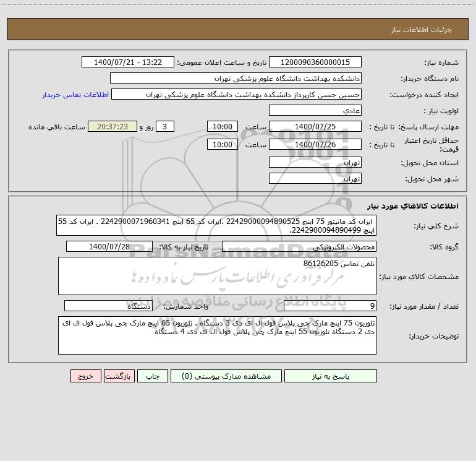Click price validity date 1400/07/26

pos(315,144)
